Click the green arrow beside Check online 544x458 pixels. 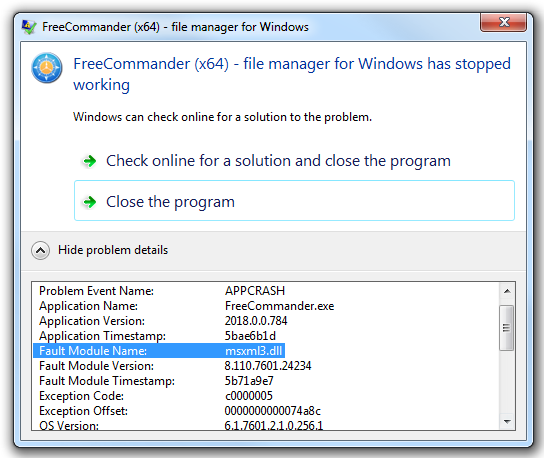point(90,161)
